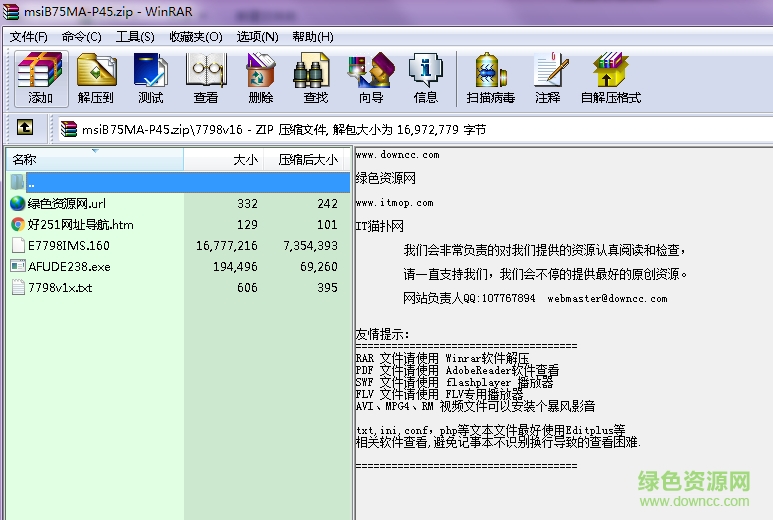Click 绿色资源网 line in comment pane
The image size is (773, 520).
click(386, 178)
